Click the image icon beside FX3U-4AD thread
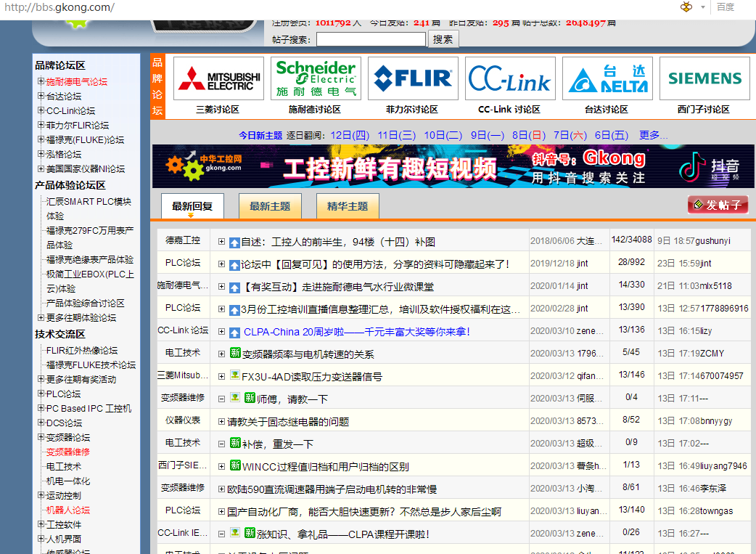The width and height of the screenshot is (756, 554). pos(235,375)
